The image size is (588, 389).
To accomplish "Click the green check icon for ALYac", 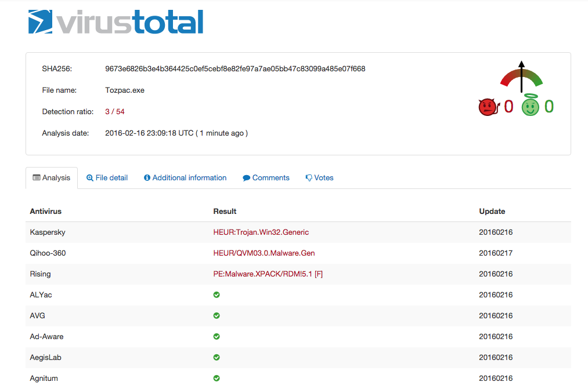I will pyautogui.click(x=217, y=295).
